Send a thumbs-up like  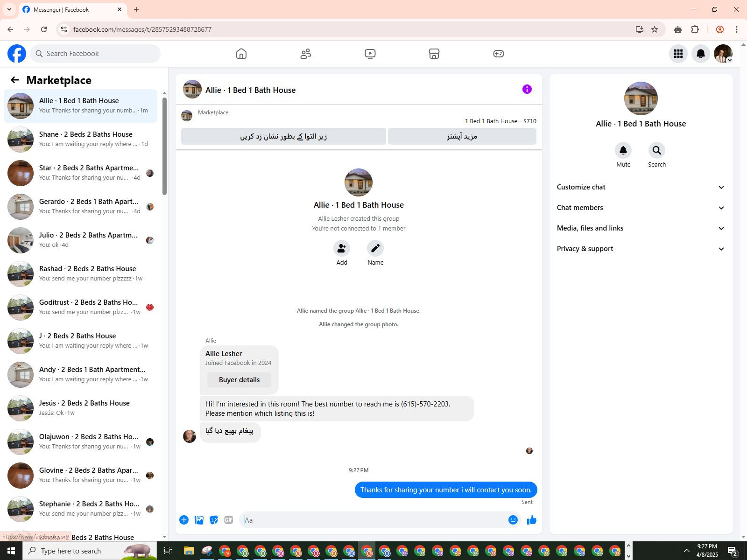532,520
